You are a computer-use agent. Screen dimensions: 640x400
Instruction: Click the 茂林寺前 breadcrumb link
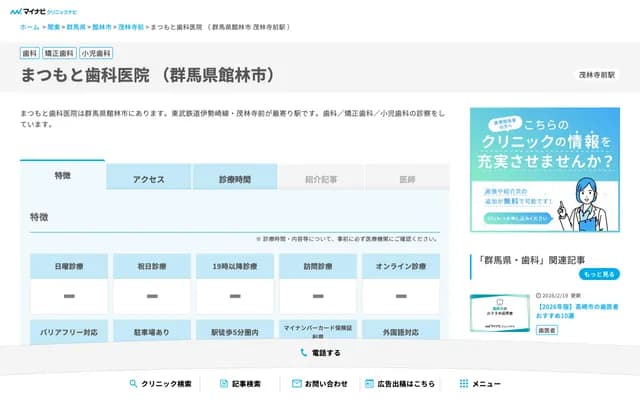coord(130,27)
